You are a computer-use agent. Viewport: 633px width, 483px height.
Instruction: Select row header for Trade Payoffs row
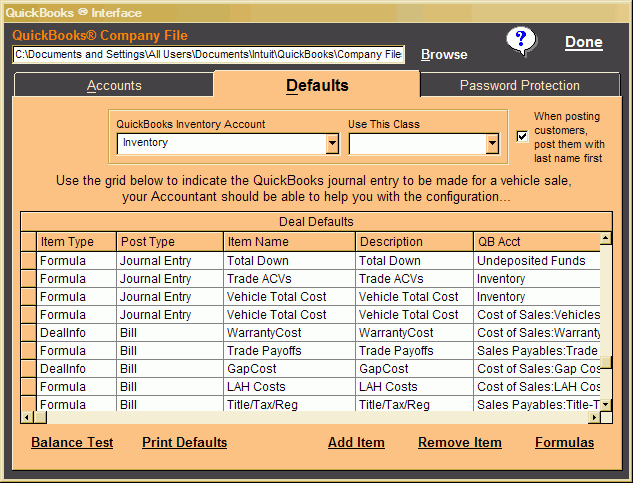(x=29, y=351)
